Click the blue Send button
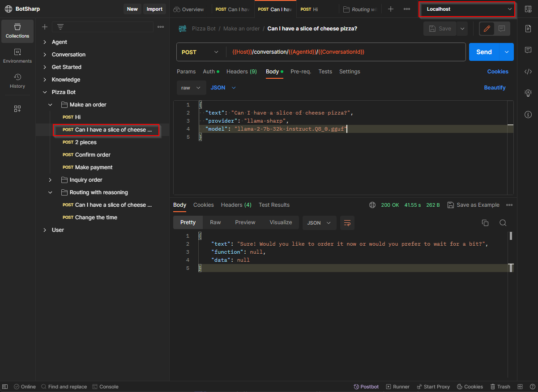 coord(484,52)
